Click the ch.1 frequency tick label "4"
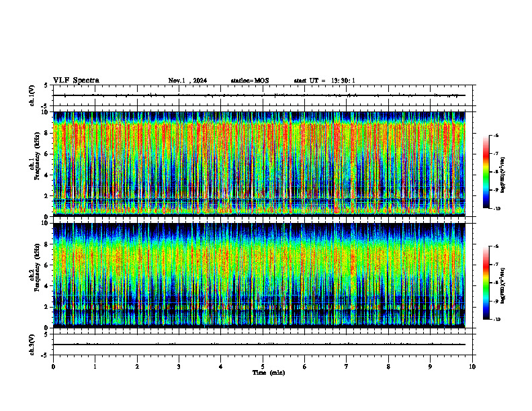Screen dimensions: 532x411 point(47,175)
